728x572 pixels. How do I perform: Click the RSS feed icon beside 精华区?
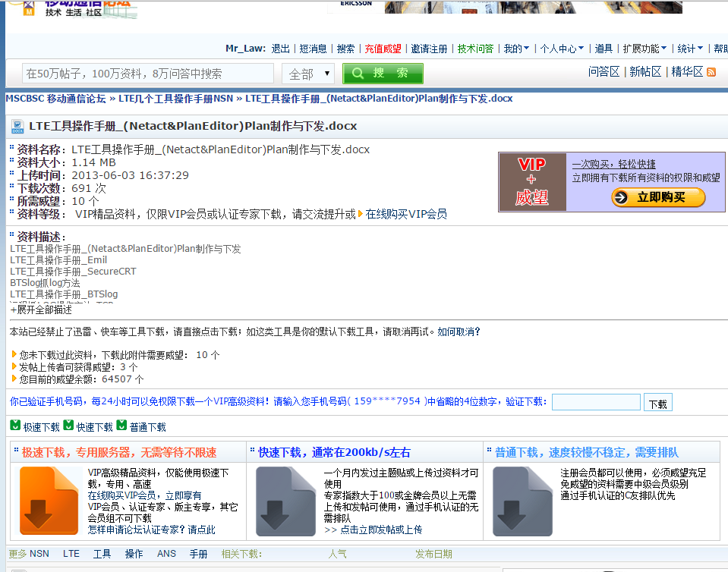(711, 72)
